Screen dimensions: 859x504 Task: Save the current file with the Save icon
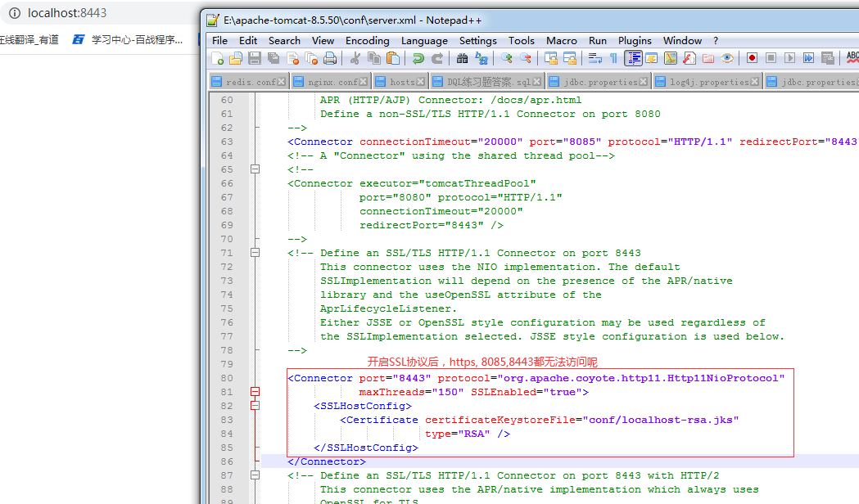[254, 58]
